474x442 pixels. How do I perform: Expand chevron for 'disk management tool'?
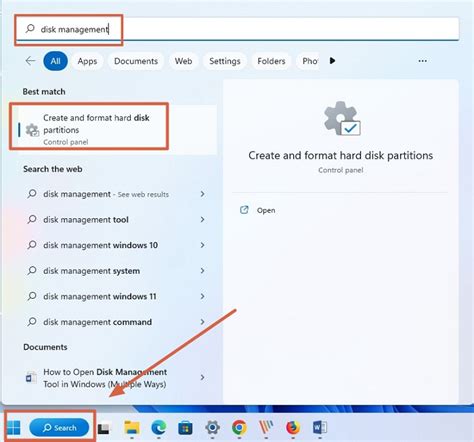(202, 220)
